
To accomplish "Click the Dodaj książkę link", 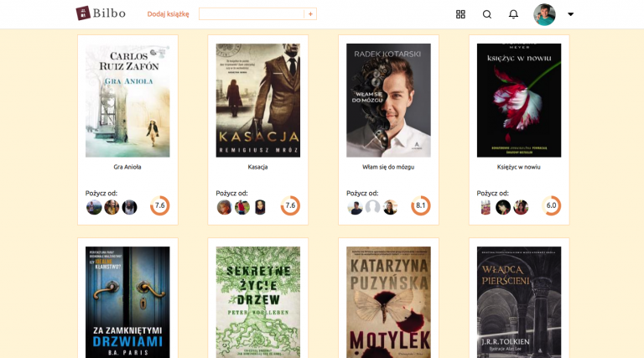I will click(168, 14).
